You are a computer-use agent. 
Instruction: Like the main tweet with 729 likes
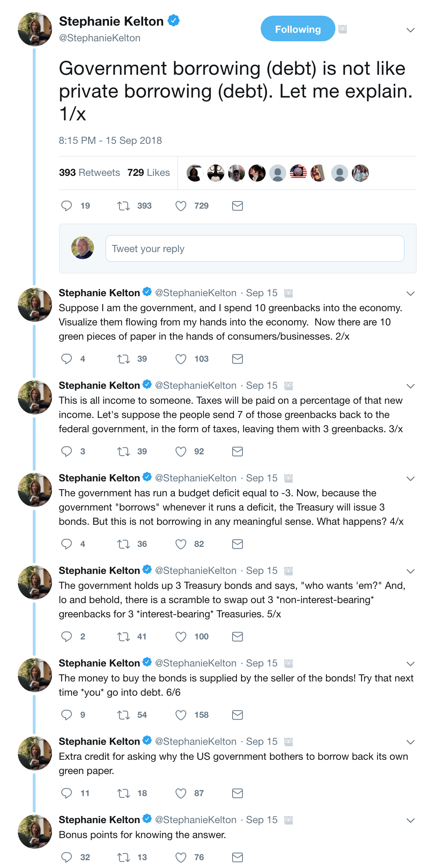[181, 206]
